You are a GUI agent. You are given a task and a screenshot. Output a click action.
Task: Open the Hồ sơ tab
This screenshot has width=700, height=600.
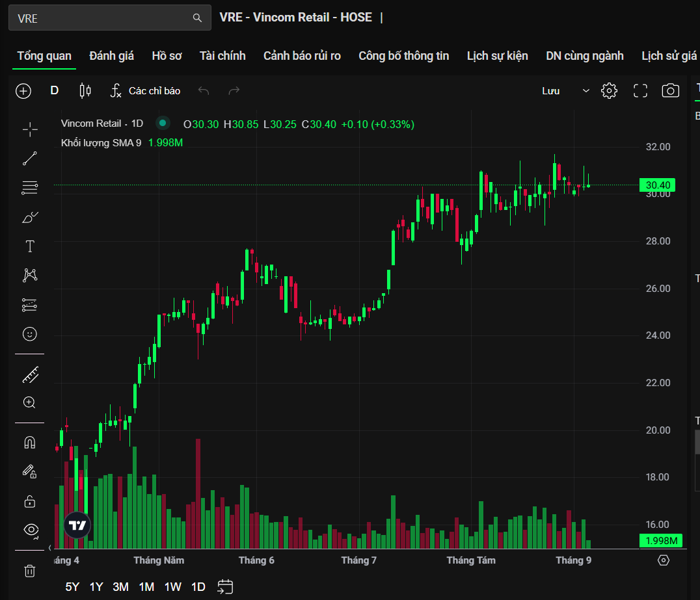click(167, 56)
